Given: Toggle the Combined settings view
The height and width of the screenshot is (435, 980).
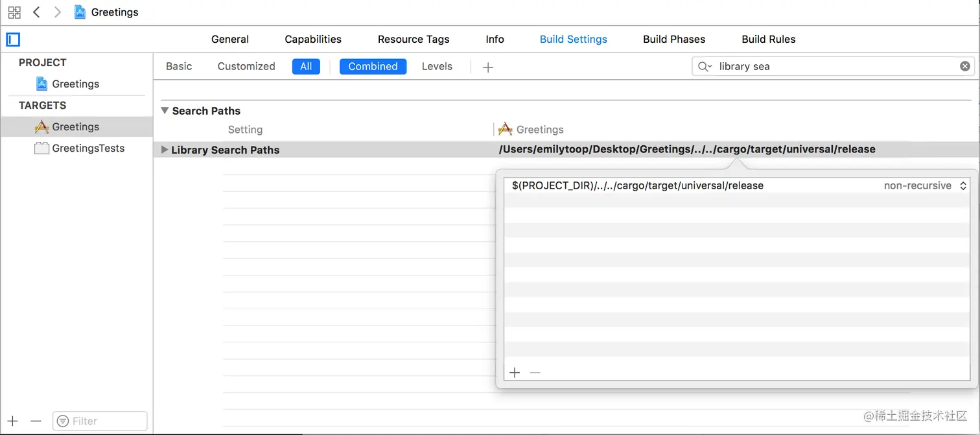Looking at the screenshot, I should [373, 66].
